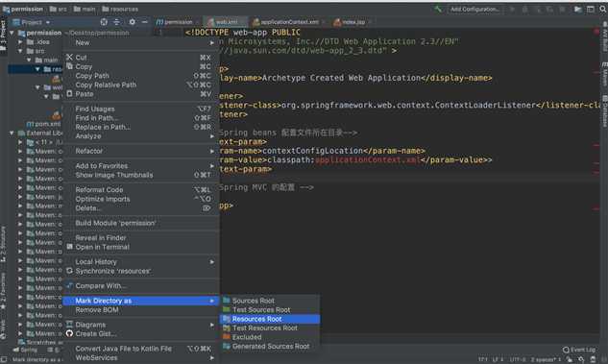Click the Cut scissors icon
The width and height of the screenshot is (608, 364).
[x=69, y=58]
